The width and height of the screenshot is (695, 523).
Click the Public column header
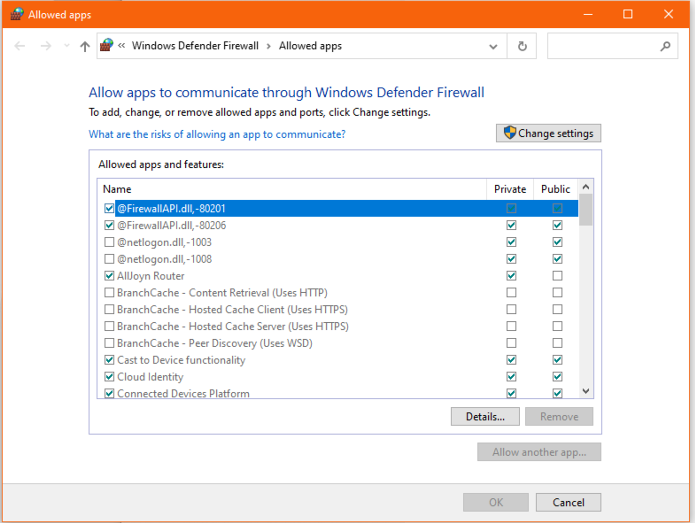tap(555, 189)
